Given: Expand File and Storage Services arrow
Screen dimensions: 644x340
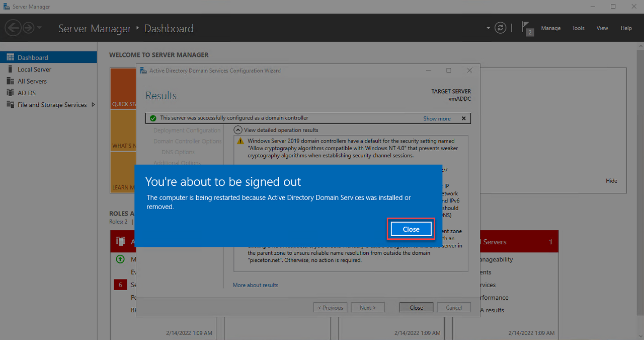Looking at the screenshot, I should coord(93,105).
